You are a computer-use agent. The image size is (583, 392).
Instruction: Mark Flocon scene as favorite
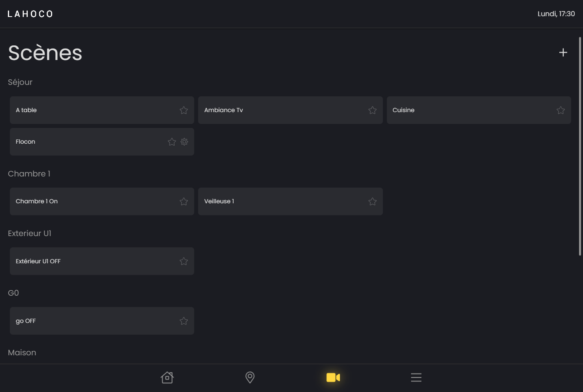[x=172, y=142]
